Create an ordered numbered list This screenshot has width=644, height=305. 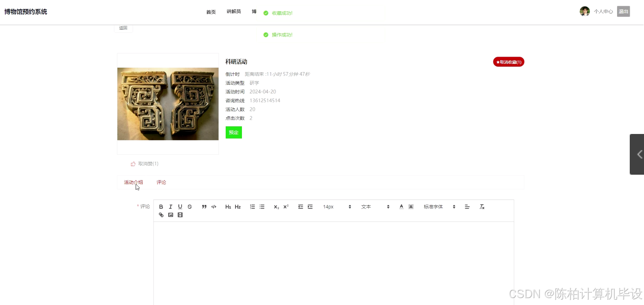click(x=253, y=207)
